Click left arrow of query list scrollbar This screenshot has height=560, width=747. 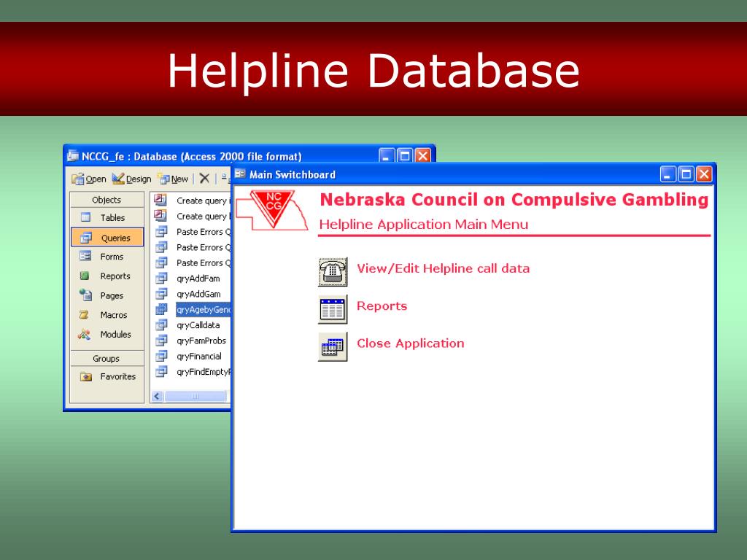click(x=158, y=396)
